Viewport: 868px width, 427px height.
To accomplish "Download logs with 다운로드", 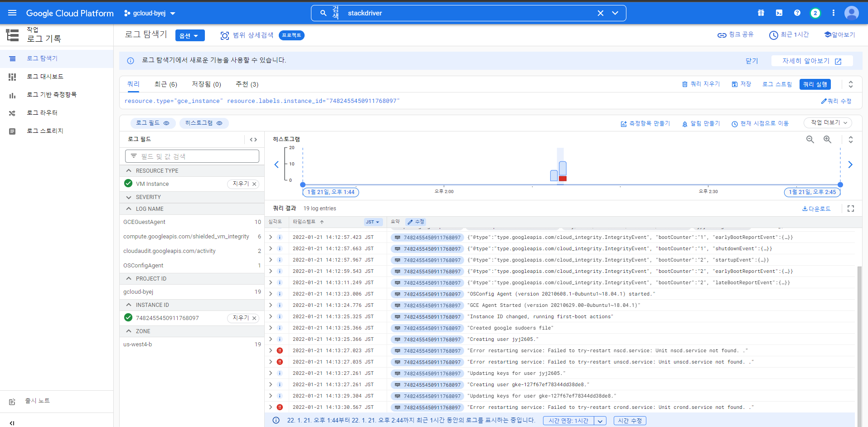I will [x=816, y=209].
